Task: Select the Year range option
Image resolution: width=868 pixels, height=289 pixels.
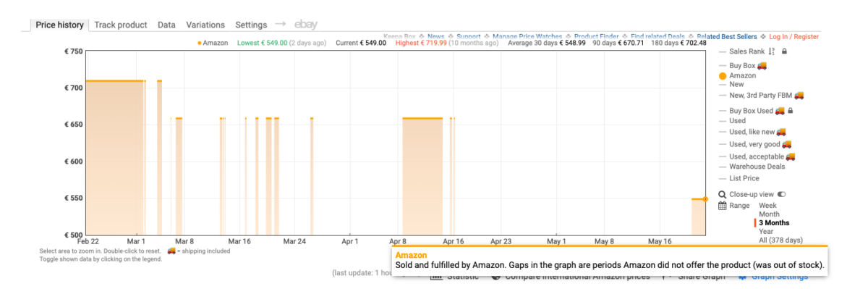Action: click(x=766, y=232)
